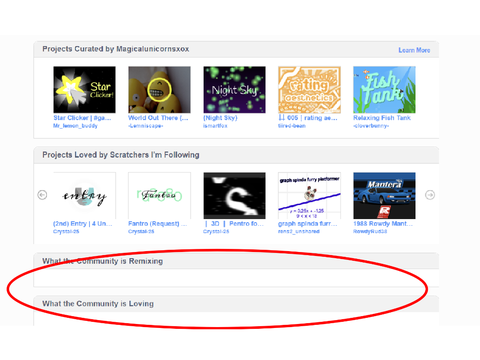Image resolution: width=480 pixels, height=360 pixels.
Task: Open the Night Sky project thumbnail
Action: [235, 90]
